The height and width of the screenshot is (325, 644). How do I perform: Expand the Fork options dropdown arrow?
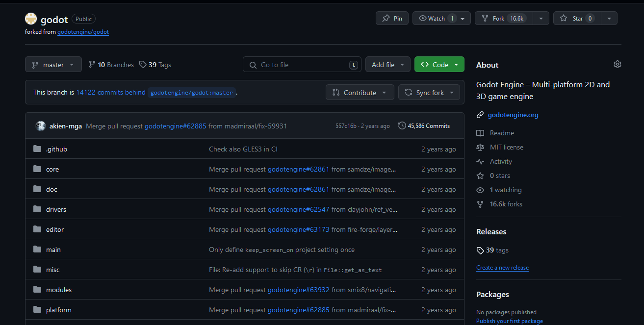541,18
